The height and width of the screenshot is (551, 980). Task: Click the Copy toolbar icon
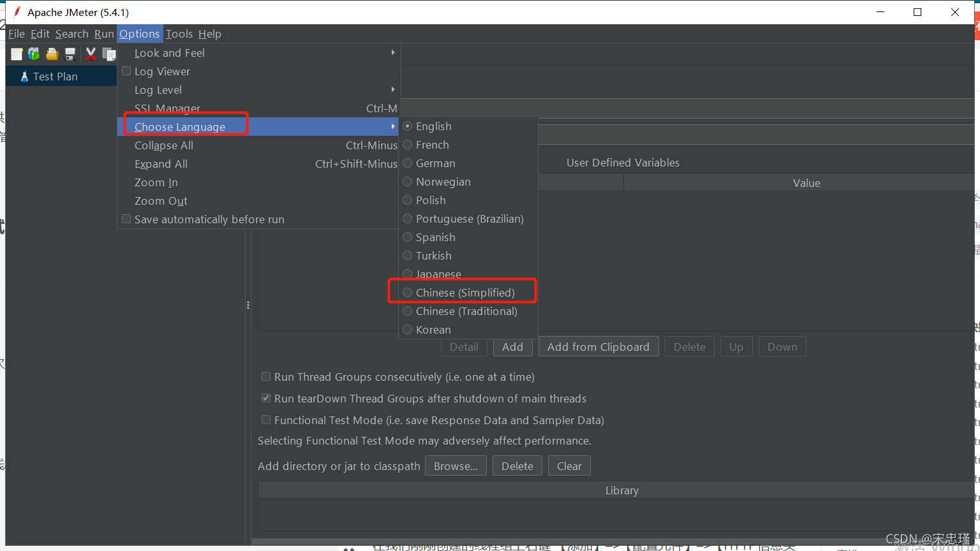(109, 54)
